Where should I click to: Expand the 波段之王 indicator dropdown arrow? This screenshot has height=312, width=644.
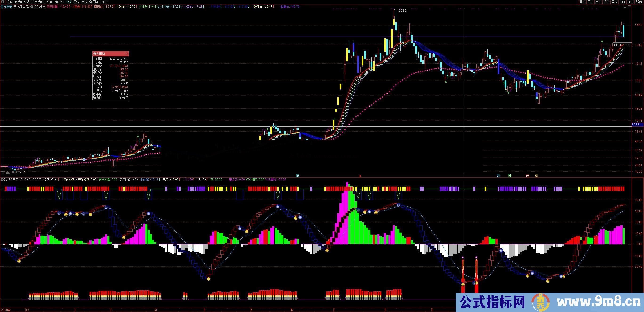(x=2, y=179)
